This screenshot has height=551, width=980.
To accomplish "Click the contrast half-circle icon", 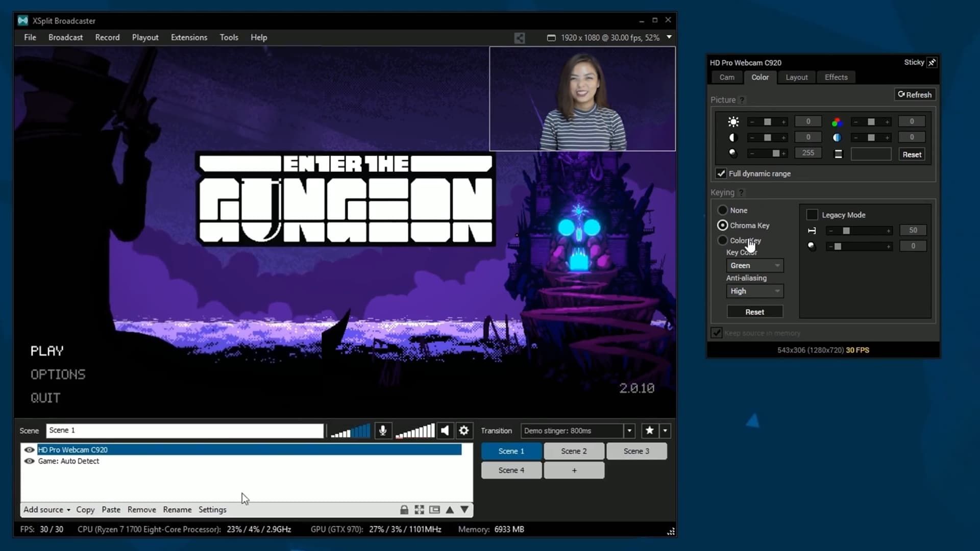I will click(x=733, y=138).
